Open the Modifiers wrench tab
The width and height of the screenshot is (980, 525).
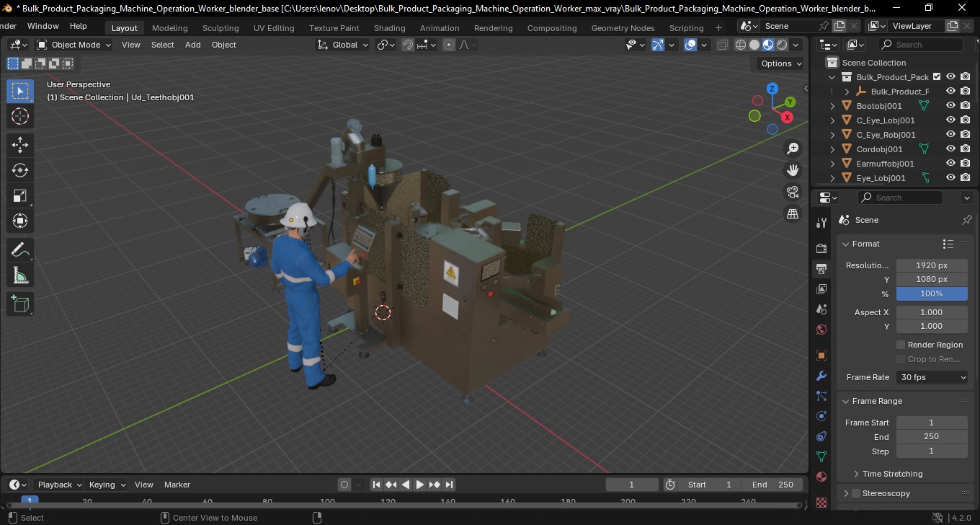[x=821, y=376]
